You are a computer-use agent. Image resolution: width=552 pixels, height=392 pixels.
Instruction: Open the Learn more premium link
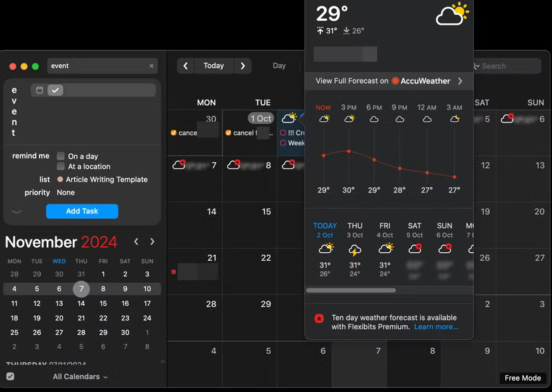[436, 327]
